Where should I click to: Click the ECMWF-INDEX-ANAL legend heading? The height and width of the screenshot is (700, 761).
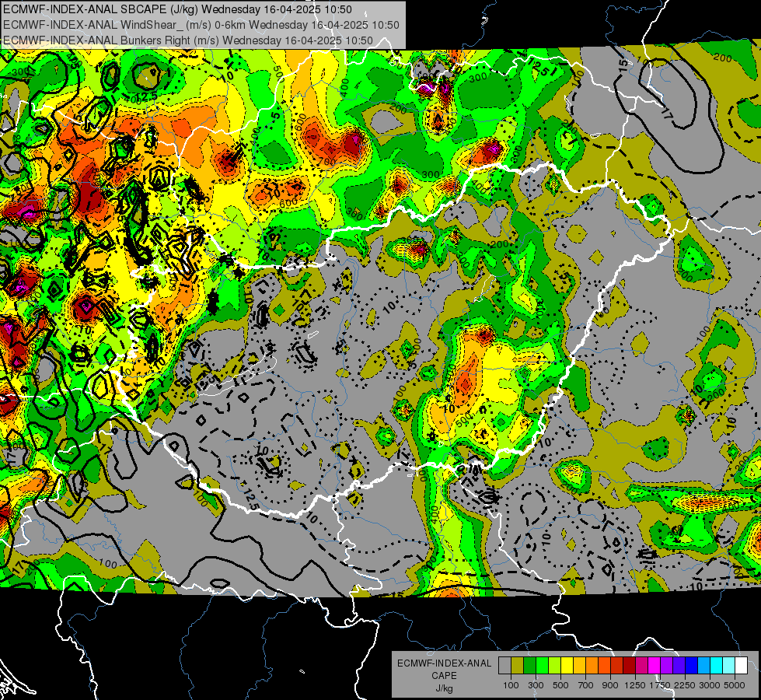[x=444, y=663]
